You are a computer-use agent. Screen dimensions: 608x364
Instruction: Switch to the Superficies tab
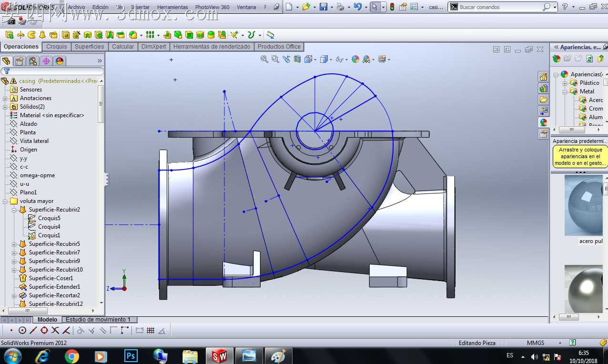pyautogui.click(x=89, y=47)
